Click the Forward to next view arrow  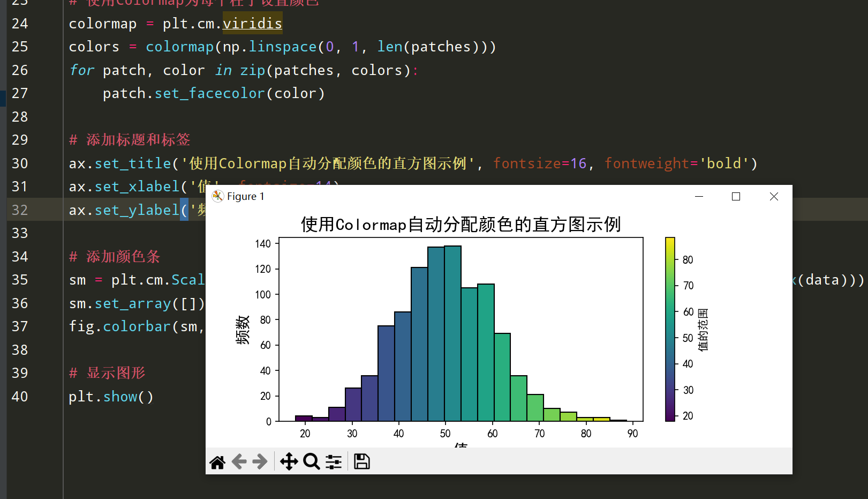(x=260, y=461)
